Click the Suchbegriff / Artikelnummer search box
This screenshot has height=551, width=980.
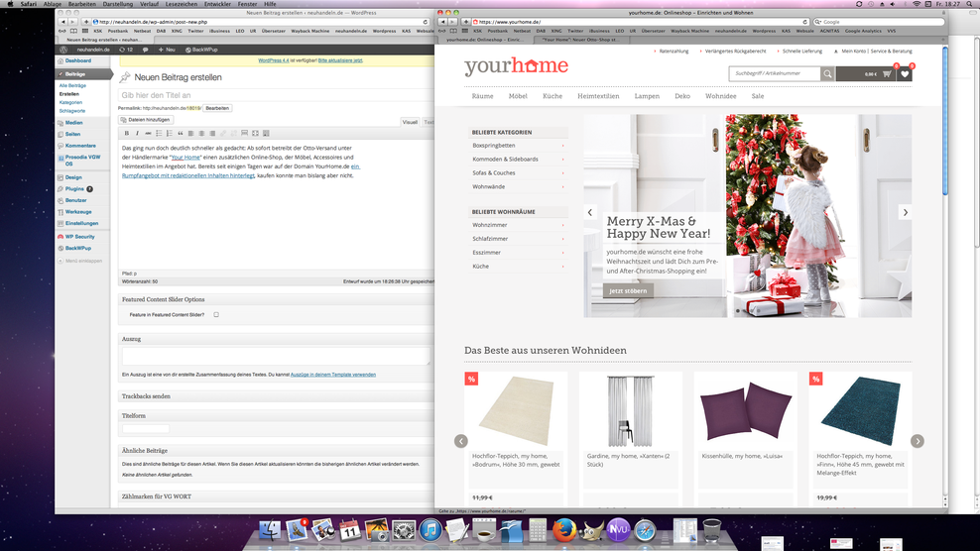(775, 73)
